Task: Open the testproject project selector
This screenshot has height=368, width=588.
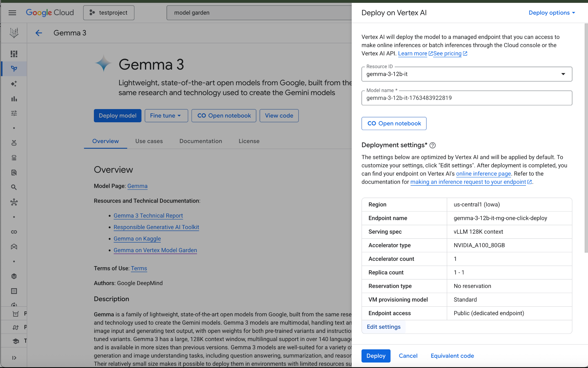Action: point(109,13)
